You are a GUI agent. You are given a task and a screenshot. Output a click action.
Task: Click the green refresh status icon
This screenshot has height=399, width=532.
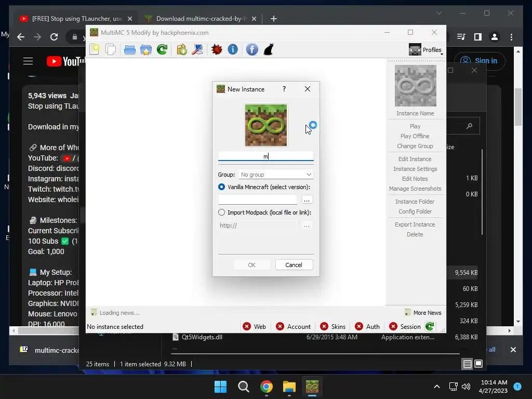pyautogui.click(x=430, y=326)
